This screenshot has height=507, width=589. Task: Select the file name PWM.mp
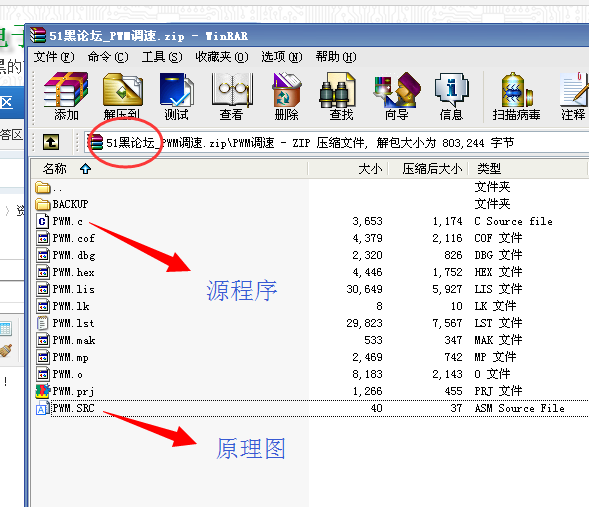coord(71,358)
